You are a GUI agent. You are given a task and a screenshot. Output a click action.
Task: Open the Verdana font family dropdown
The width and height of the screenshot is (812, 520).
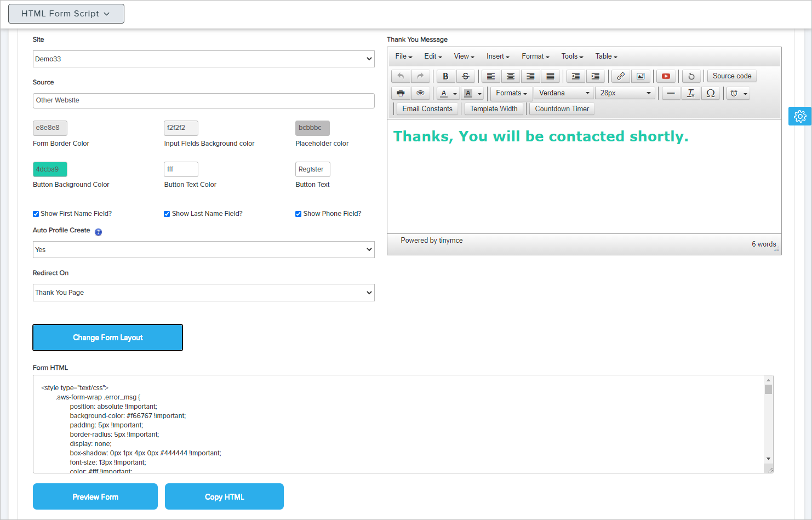[564, 93]
